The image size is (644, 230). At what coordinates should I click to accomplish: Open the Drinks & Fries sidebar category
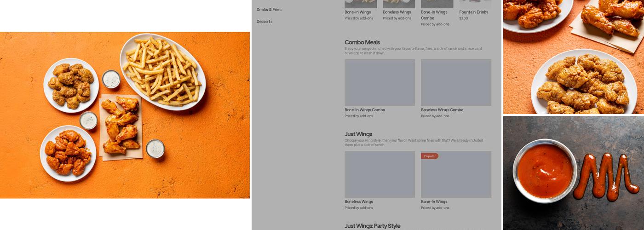(x=269, y=10)
